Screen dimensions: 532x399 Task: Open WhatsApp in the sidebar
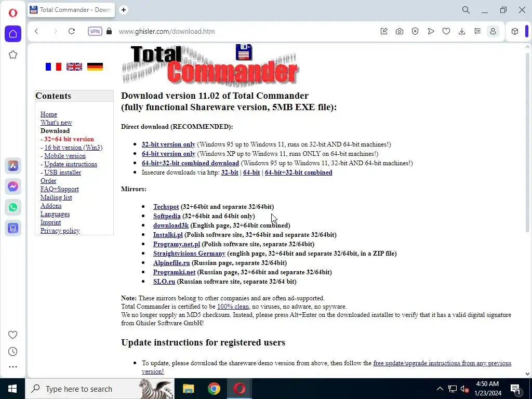tap(13, 207)
